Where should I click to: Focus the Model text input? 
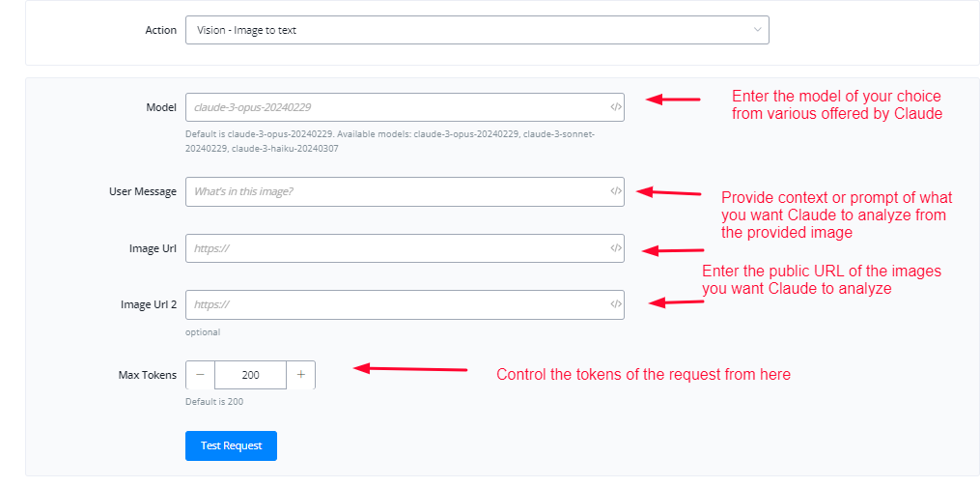[x=396, y=107]
